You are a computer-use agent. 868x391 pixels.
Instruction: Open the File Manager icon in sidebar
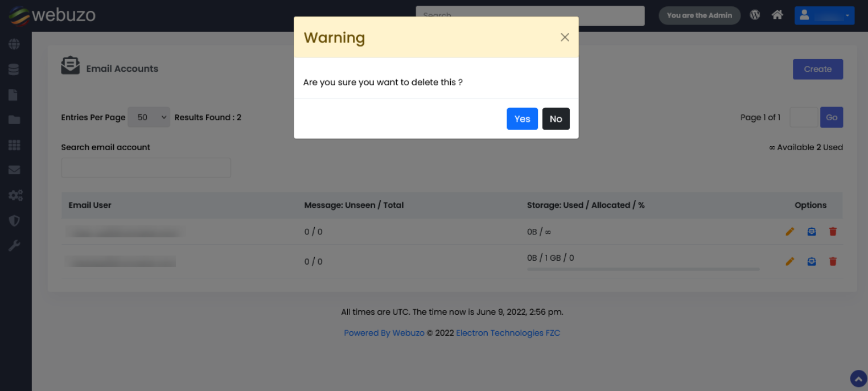14,94
